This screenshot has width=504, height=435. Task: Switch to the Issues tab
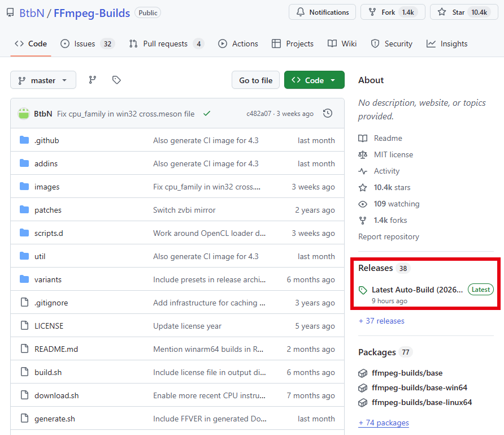85,44
